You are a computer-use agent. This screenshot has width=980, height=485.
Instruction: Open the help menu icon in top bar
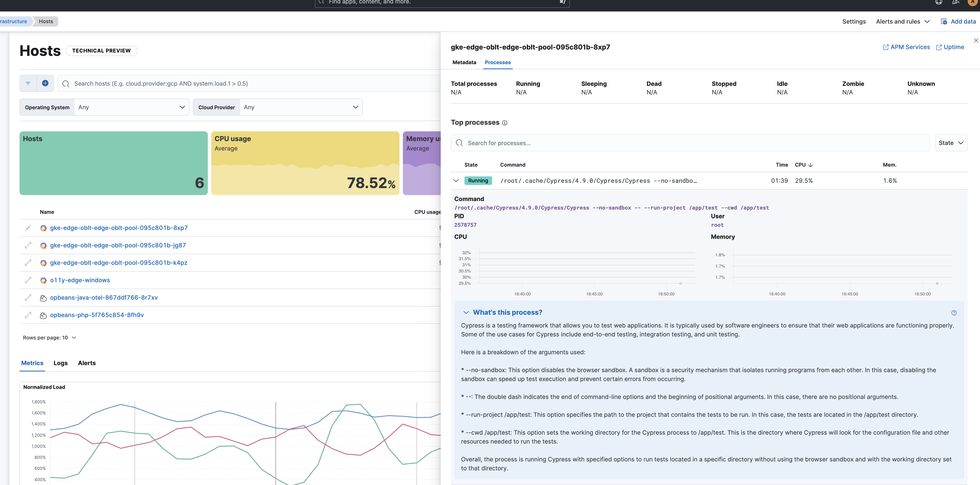click(x=939, y=2)
